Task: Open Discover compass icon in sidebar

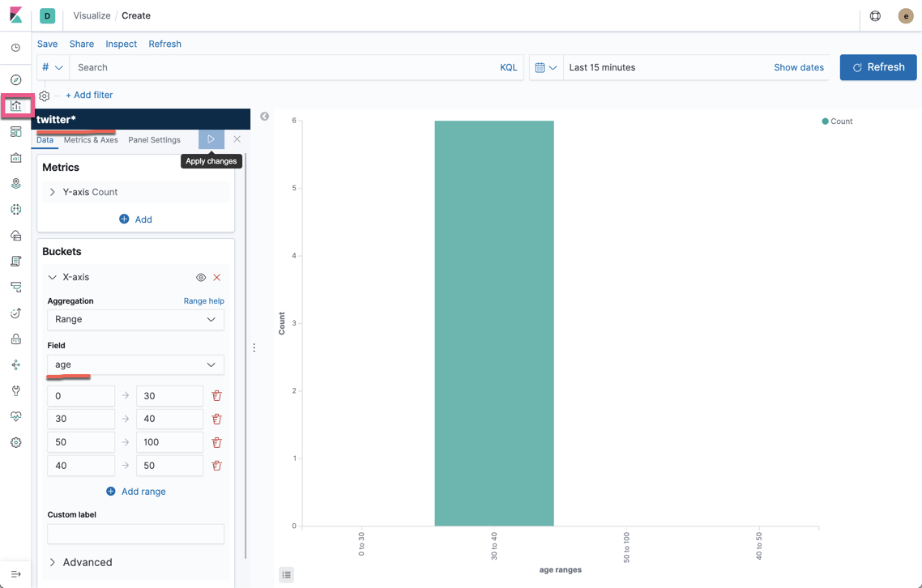Action: 16,80
